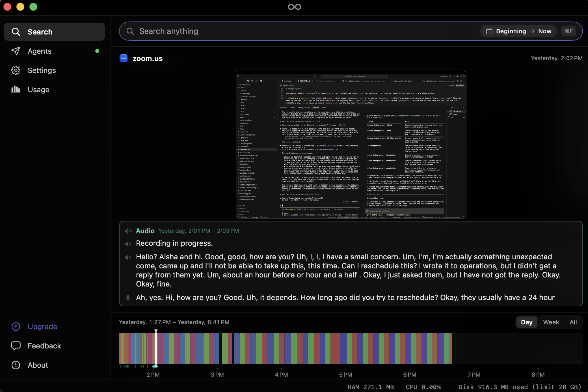Click the 'RAM 271.1 MB' status entry
This screenshot has width=588, height=392.
pyautogui.click(x=371, y=387)
